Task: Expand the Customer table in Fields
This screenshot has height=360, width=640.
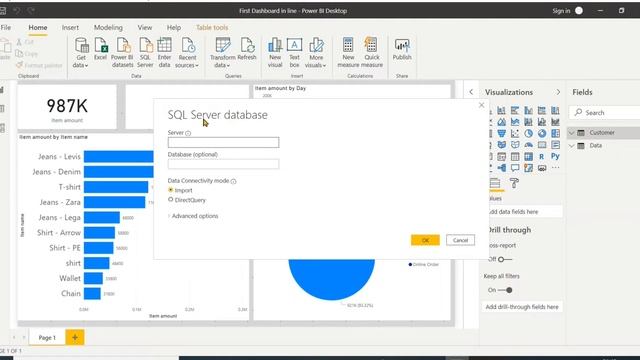Action: (x=572, y=133)
